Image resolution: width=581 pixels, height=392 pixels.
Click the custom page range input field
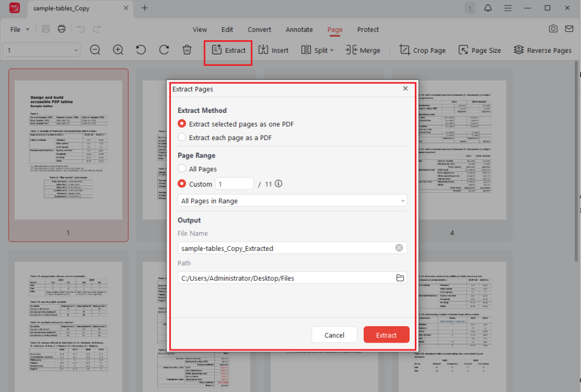[234, 184]
